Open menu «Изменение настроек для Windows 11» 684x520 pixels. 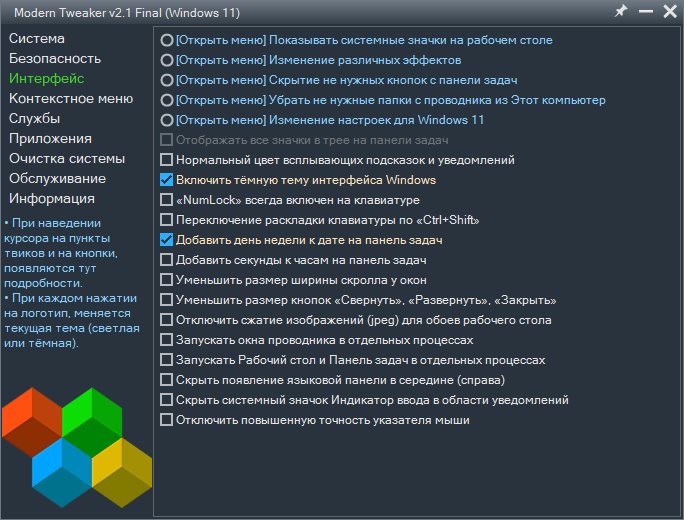pos(166,120)
